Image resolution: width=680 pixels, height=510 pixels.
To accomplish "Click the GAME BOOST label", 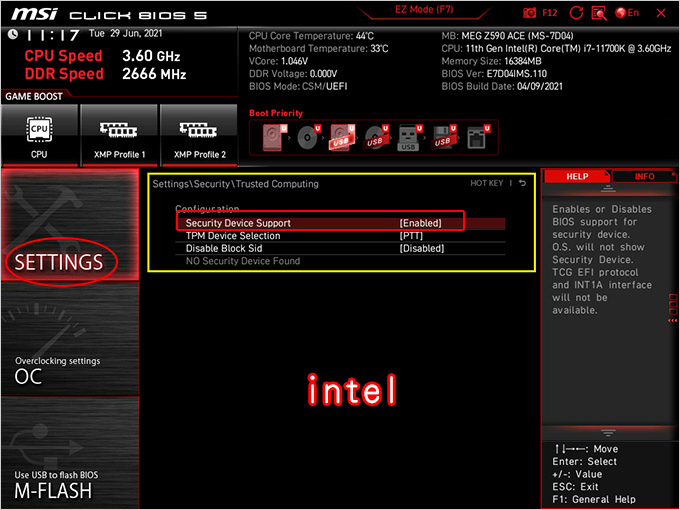I will point(34,96).
